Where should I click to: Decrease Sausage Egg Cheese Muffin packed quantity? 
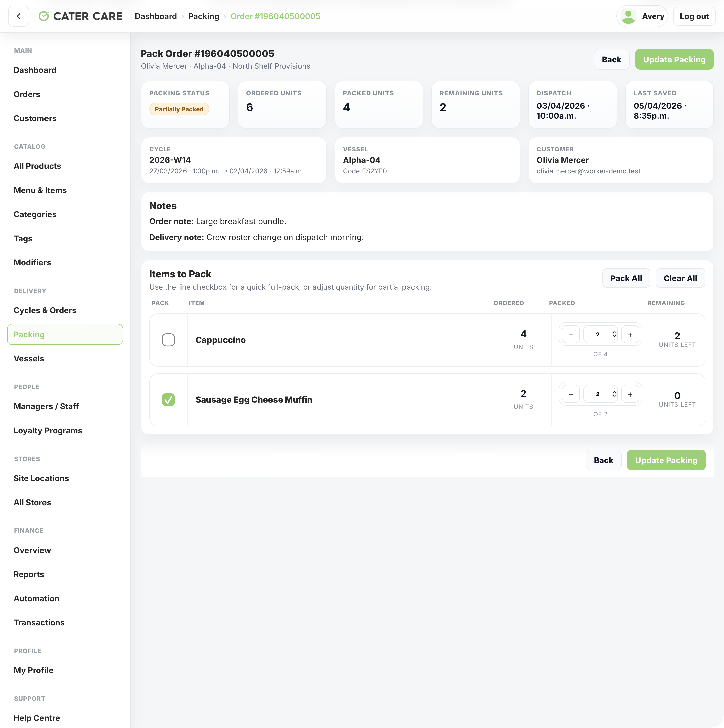pyautogui.click(x=571, y=394)
